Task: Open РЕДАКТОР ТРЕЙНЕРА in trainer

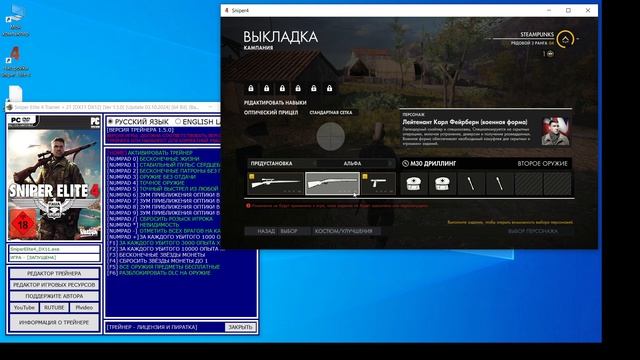Action: (x=54, y=273)
